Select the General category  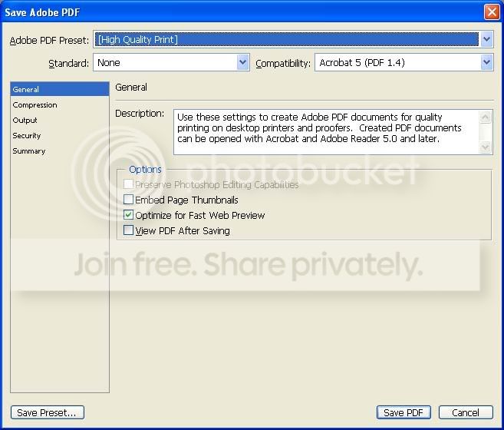(60, 89)
